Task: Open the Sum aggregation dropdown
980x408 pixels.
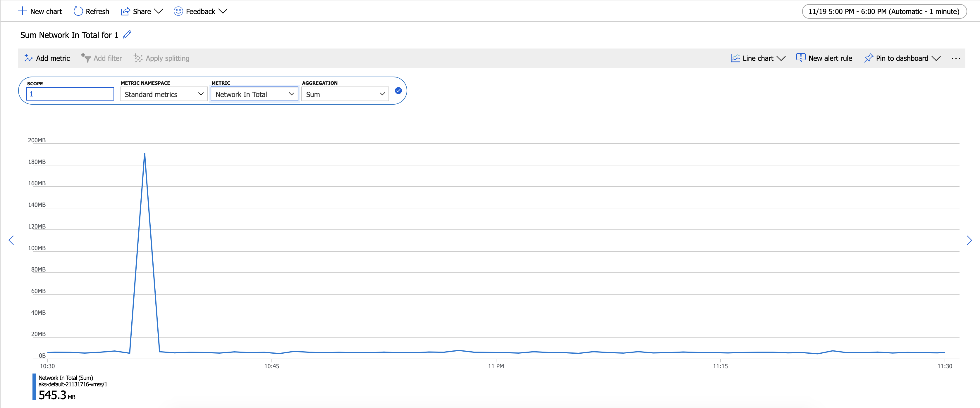Action: click(345, 94)
